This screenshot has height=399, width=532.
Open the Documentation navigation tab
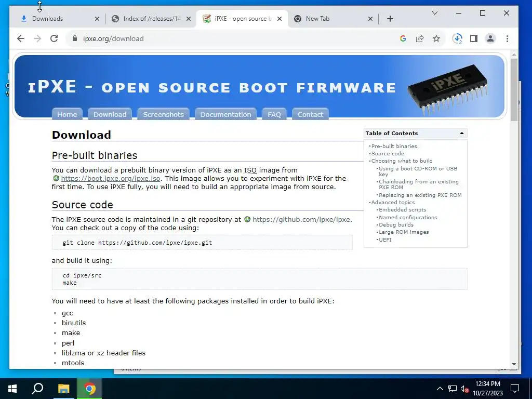coord(225,114)
